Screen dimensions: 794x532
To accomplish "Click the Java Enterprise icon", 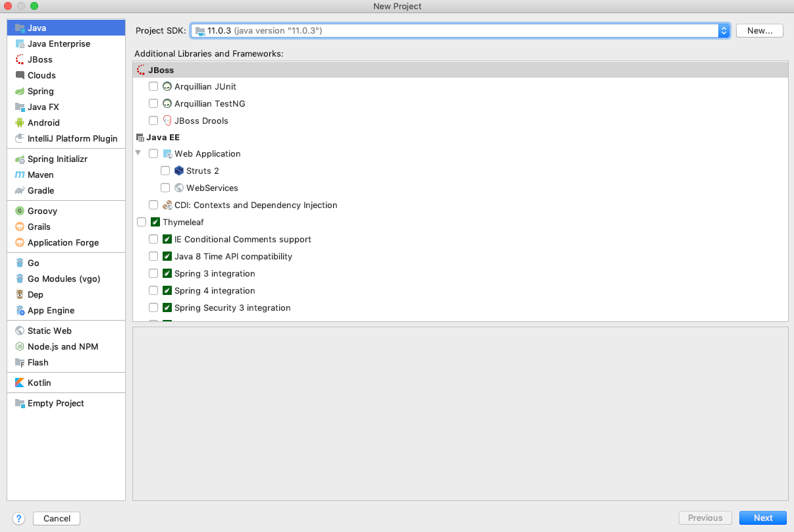I will point(20,43).
